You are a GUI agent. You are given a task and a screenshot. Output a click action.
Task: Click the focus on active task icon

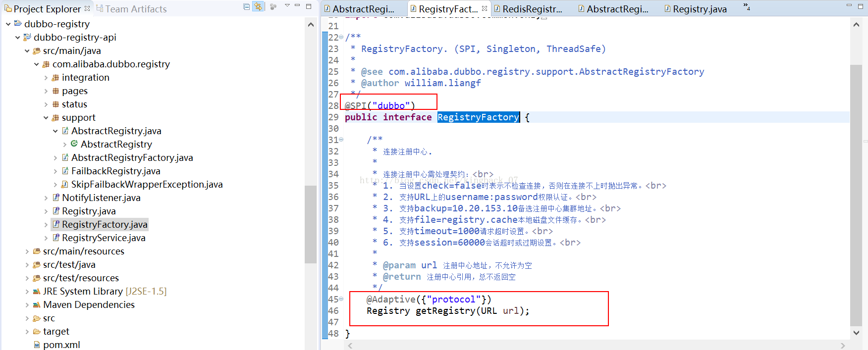click(273, 6)
